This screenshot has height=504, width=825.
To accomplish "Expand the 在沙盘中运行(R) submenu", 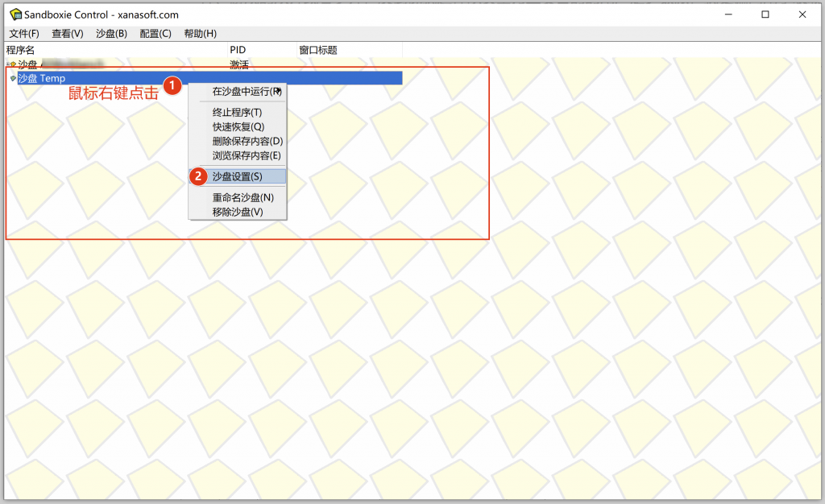I will pos(246,92).
